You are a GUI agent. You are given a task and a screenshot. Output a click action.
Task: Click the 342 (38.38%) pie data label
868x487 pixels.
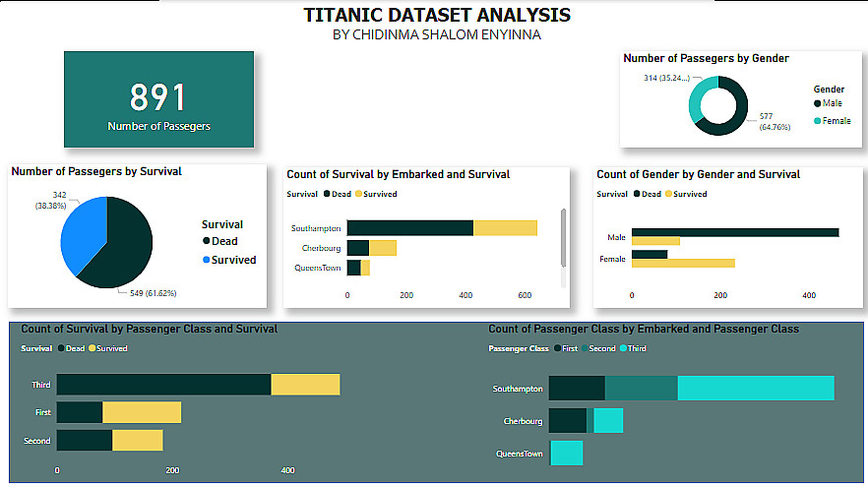51,201
